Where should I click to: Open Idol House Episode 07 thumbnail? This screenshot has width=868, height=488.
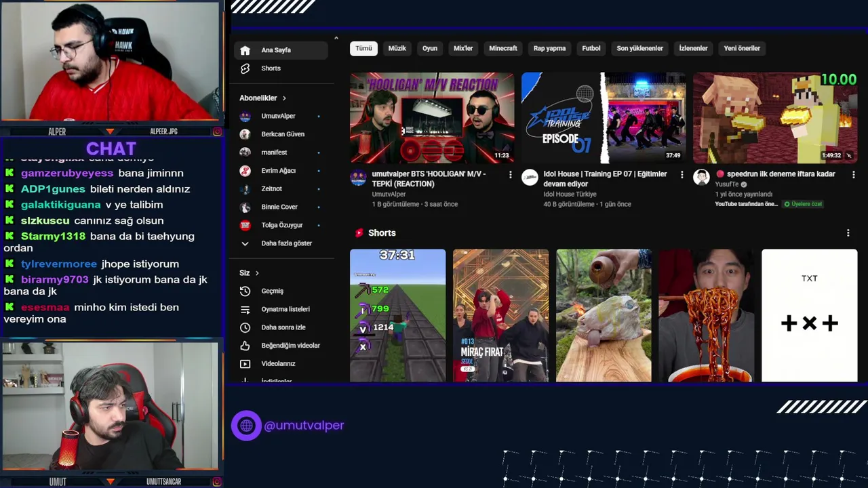pos(604,118)
